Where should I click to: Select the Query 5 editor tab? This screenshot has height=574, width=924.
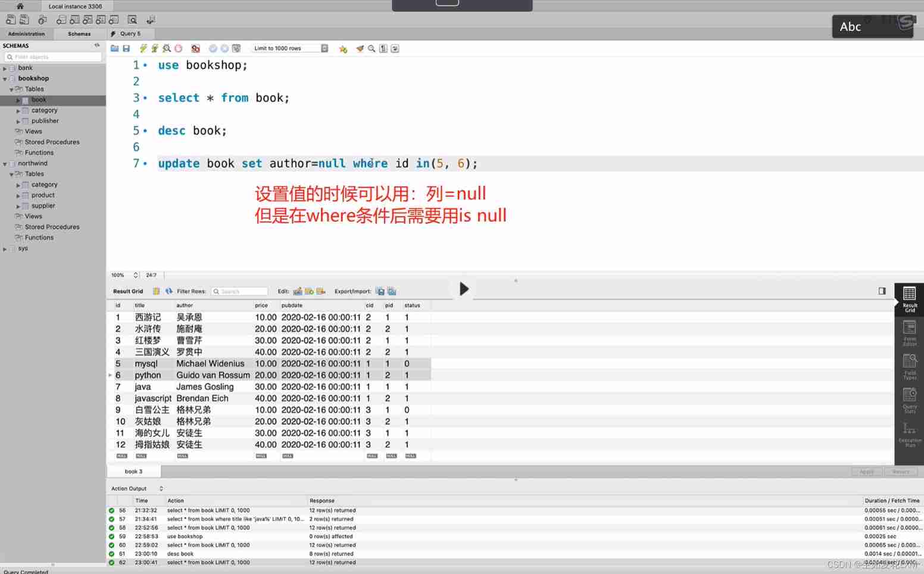130,34
